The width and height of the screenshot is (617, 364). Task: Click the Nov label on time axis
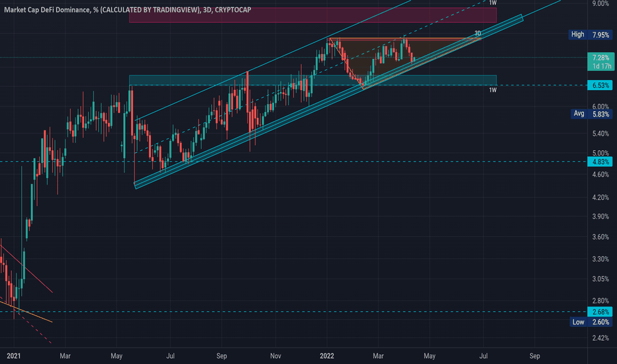pos(275,356)
